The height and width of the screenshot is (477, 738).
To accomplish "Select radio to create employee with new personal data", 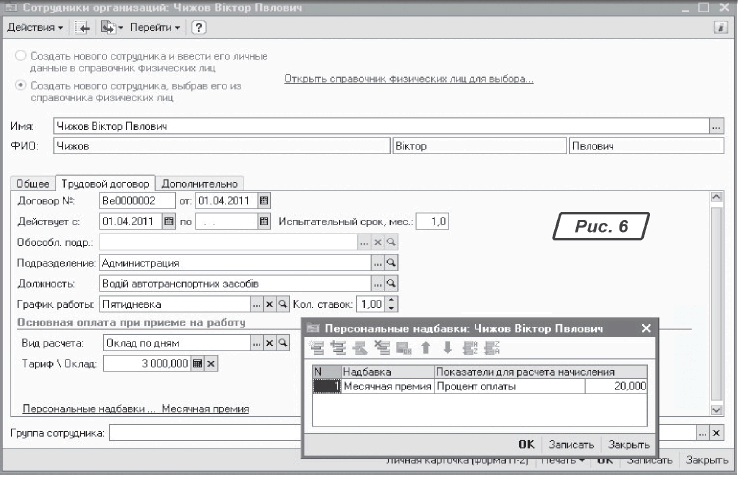I will [19, 57].
